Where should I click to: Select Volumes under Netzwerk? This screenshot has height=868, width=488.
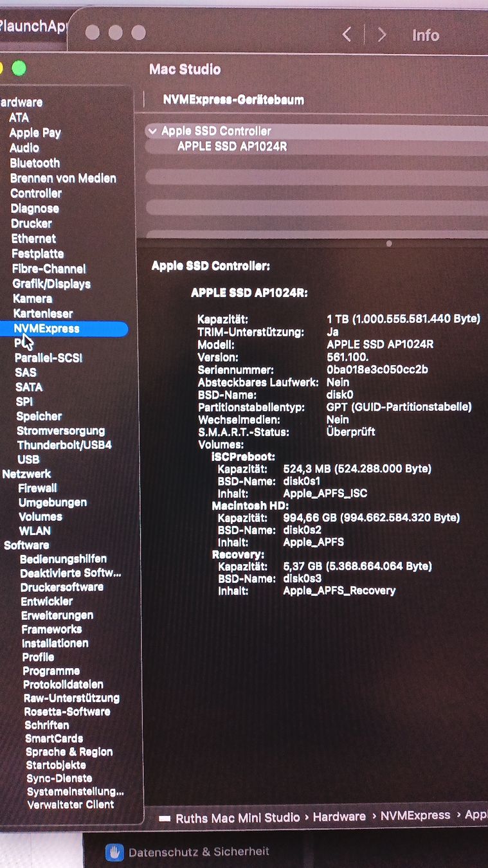(x=41, y=517)
